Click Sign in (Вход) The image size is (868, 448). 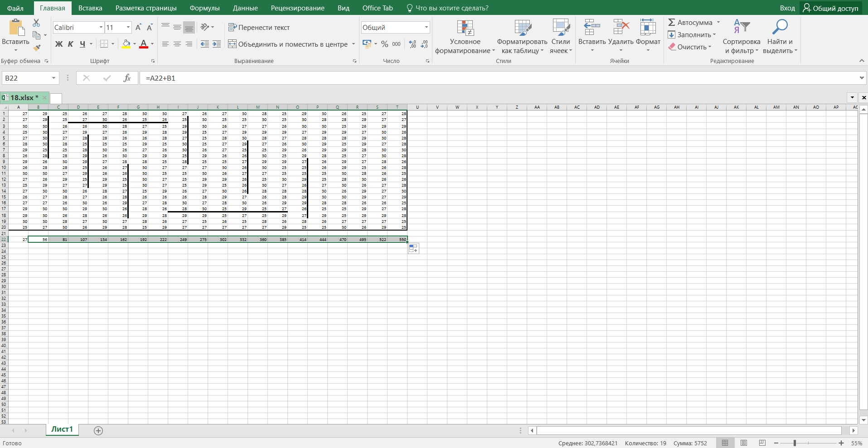[x=787, y=8]
